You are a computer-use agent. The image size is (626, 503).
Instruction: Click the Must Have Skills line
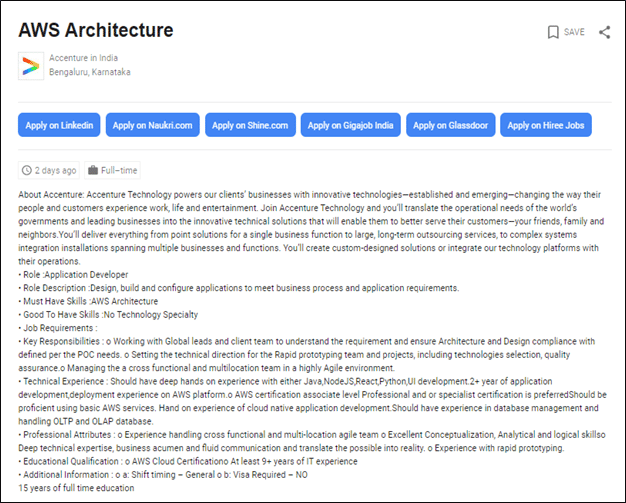(x=88, y=301)
